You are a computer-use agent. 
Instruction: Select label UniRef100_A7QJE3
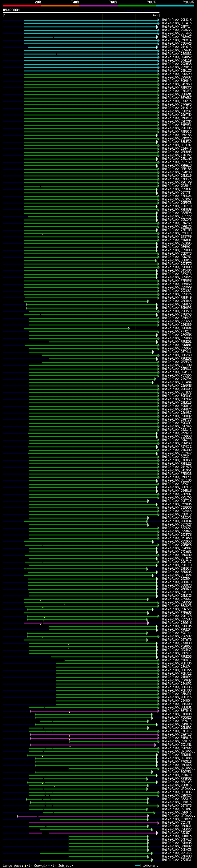pyautogui.click(x=177, y=91)
